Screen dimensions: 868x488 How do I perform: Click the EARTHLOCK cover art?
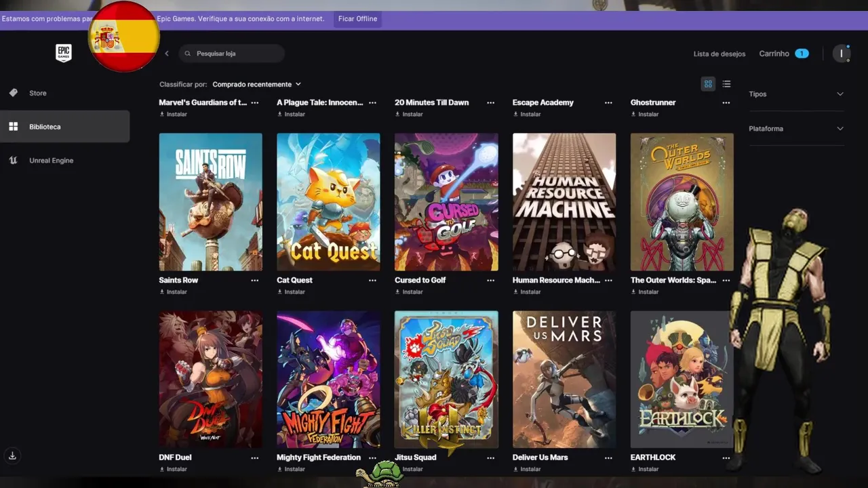pyautogui.click(x=682, y=380)
